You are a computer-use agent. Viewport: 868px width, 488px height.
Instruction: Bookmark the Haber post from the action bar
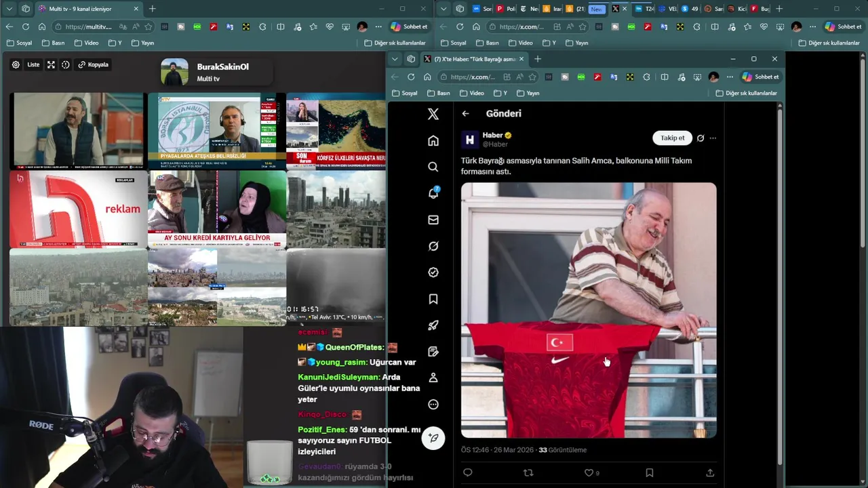click(649, 472)
